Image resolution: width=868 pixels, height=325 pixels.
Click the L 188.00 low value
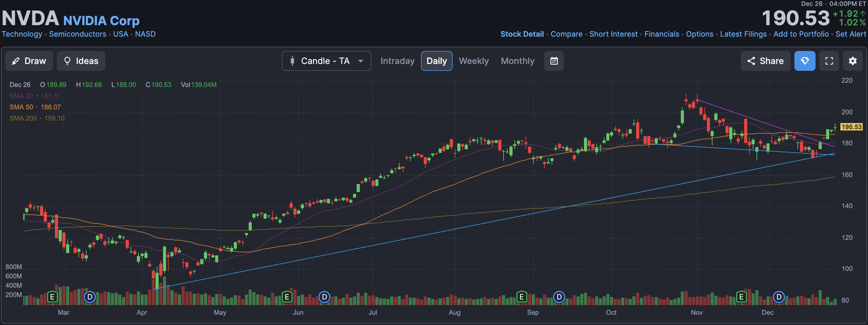124,85
